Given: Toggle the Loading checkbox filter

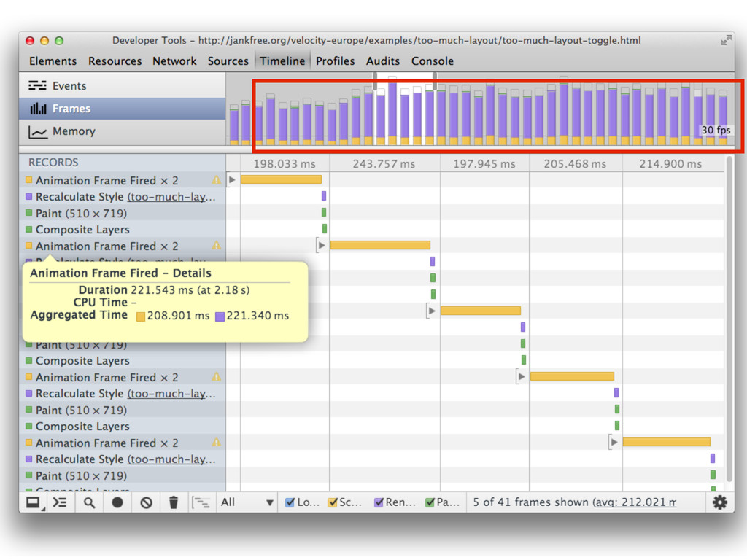Looking at the screenshot, I should click(290, 502).
